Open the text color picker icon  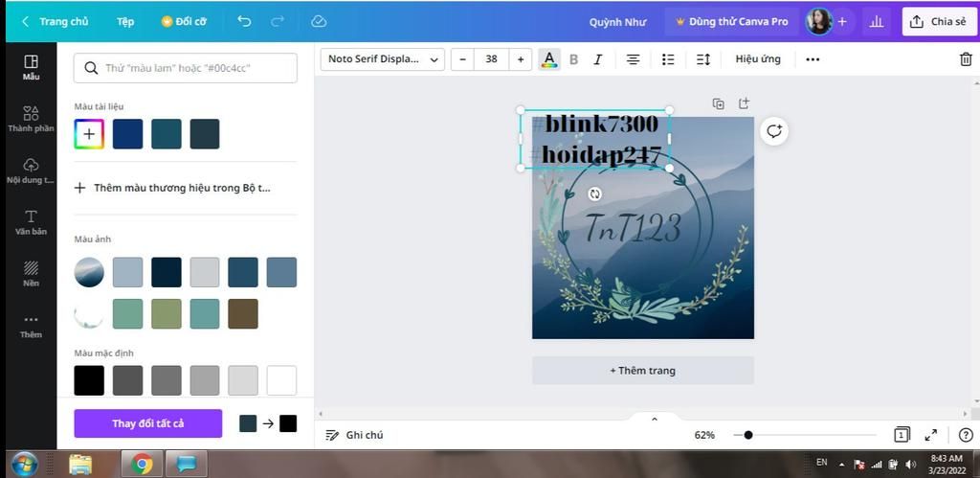pyautogui.click(x=549, y=58)
